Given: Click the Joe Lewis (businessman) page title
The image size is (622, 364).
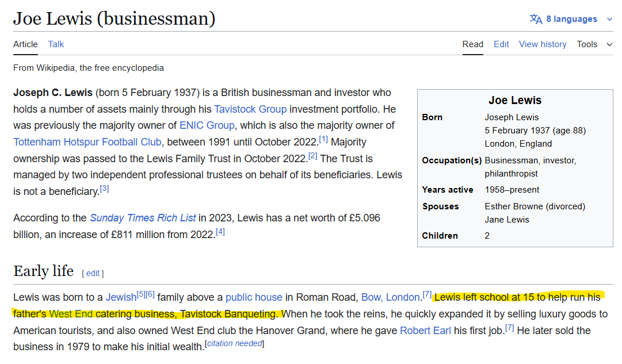Looking at the screenshot, I should pos(115,18).
